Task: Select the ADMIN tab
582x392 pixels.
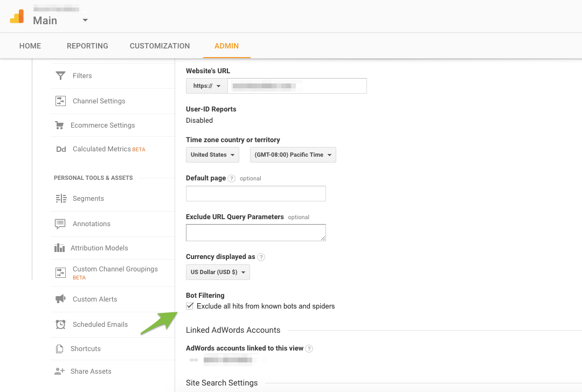Action: pyautogui.click(x=226, y=46)
